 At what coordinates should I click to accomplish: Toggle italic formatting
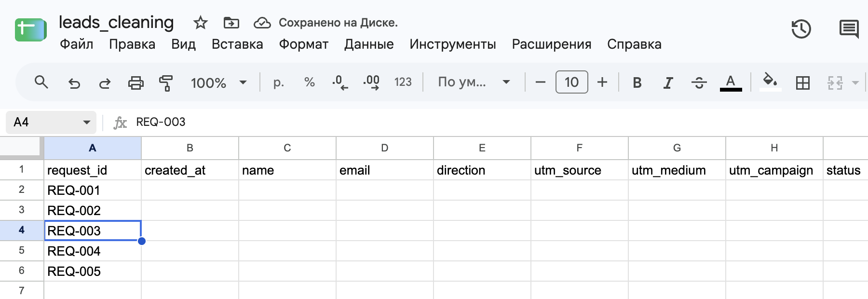668,83
